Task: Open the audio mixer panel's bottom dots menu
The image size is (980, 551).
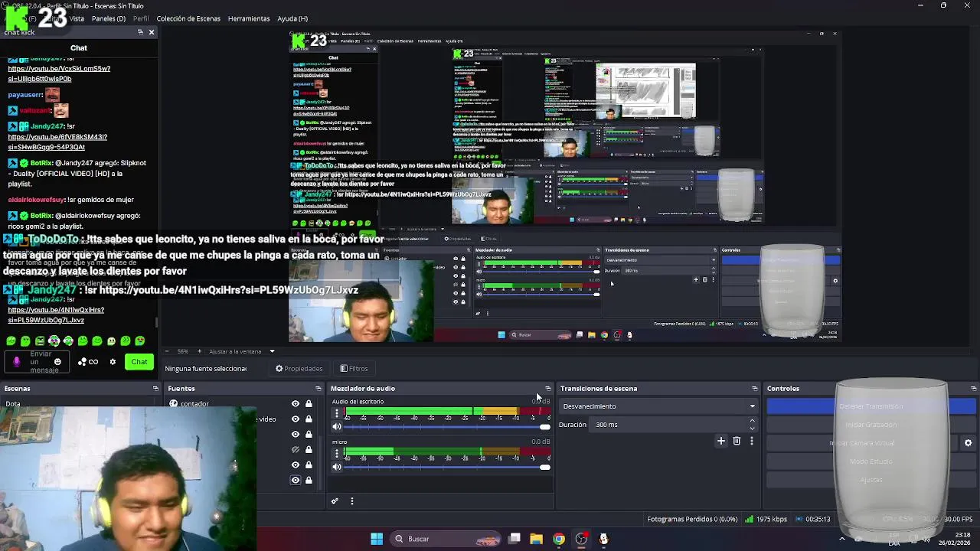Action: click(x=352, y=501)
